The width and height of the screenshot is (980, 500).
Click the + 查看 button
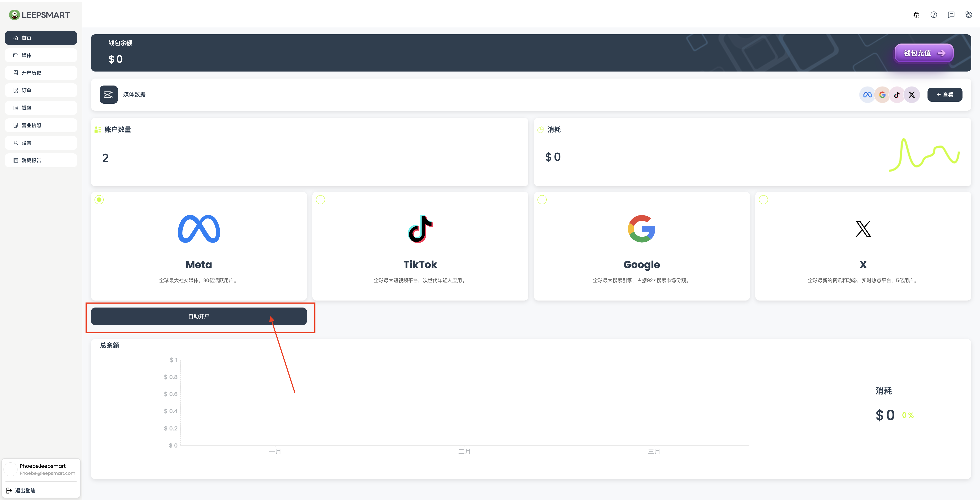[x=945, y=95]
